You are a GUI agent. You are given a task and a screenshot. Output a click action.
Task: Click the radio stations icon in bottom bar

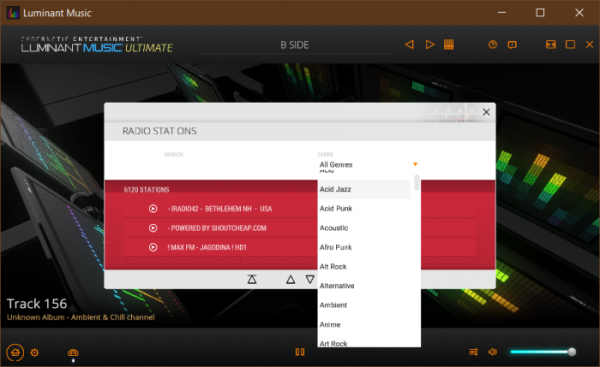click(73, 352)
